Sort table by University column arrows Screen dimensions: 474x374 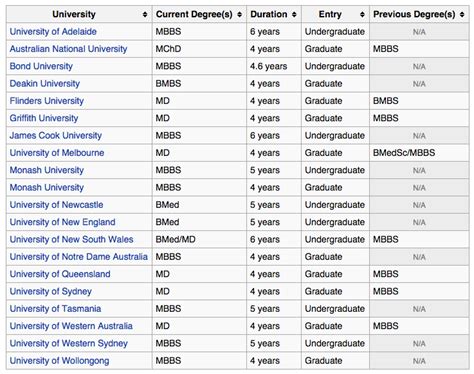click(145, 15)
